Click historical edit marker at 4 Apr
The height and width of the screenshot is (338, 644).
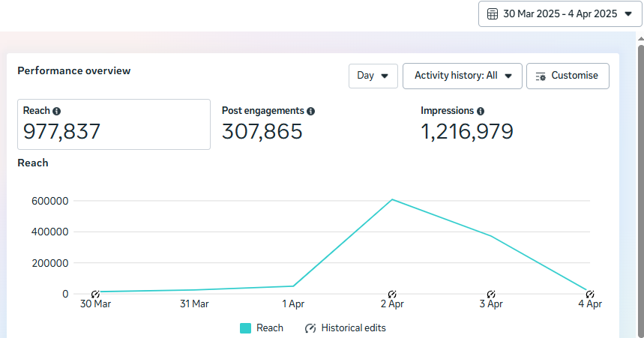[590, 294]
